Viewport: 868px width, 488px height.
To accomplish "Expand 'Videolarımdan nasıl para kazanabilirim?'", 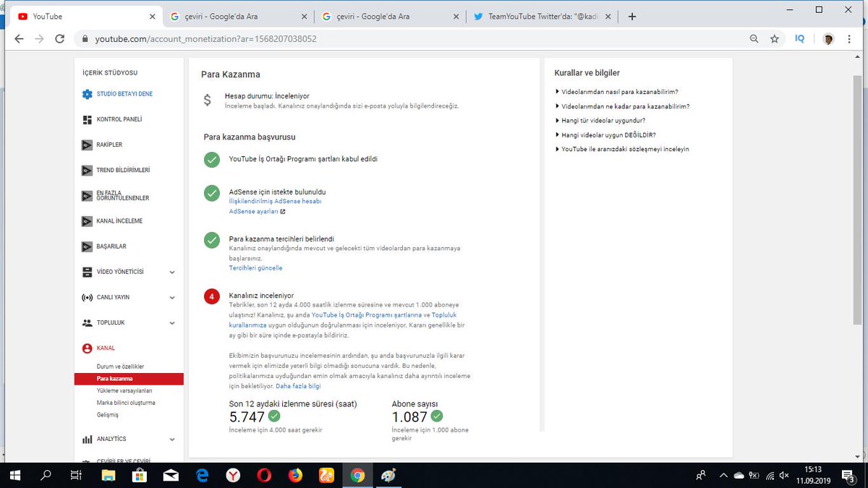I will (x=616, y=92).
